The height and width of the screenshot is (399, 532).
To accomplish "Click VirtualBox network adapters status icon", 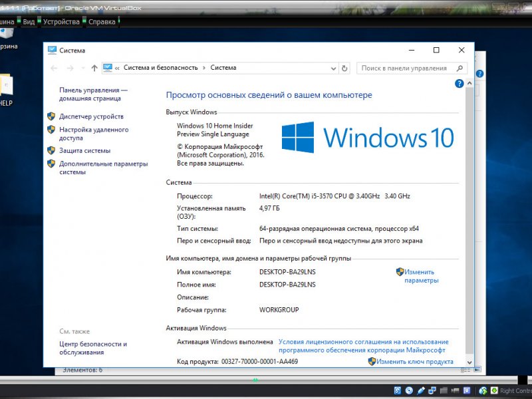I will click(x=432, y=391).
